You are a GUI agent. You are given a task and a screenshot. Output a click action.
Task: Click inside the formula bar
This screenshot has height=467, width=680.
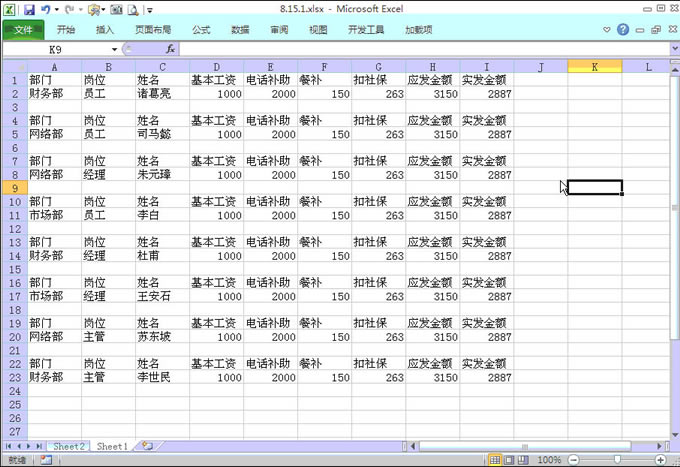(x=425, y=49)
